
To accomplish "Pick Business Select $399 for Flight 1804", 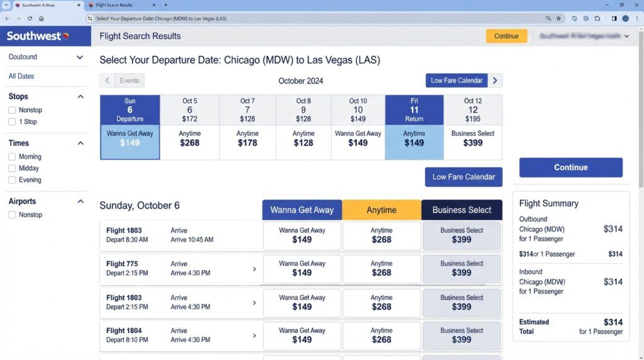I will coord(462,335).
